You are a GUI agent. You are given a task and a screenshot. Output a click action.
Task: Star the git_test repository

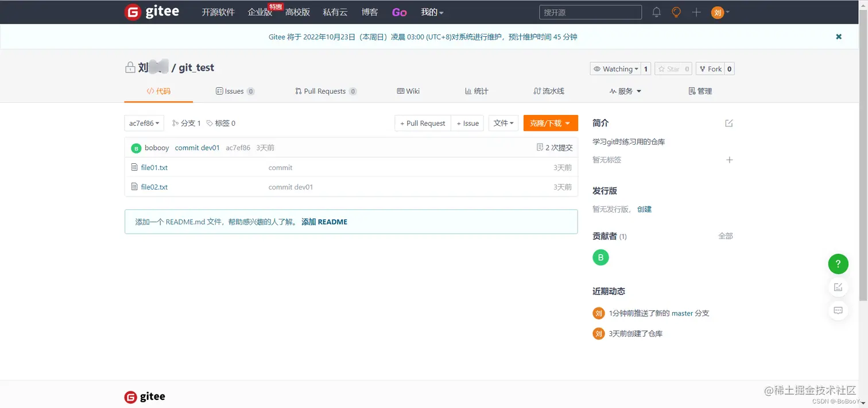(x=668, y=69)
